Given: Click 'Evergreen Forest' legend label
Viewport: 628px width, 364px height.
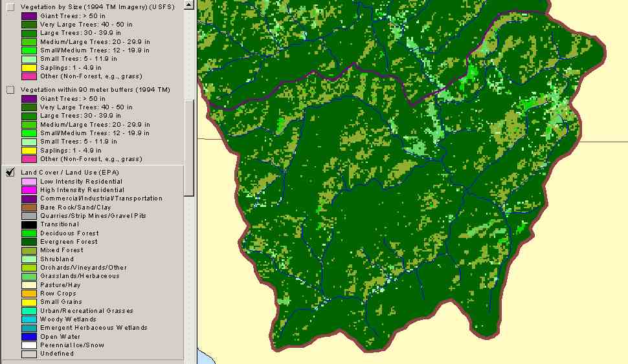Looking at the screenshot, I should coord(69,242).
